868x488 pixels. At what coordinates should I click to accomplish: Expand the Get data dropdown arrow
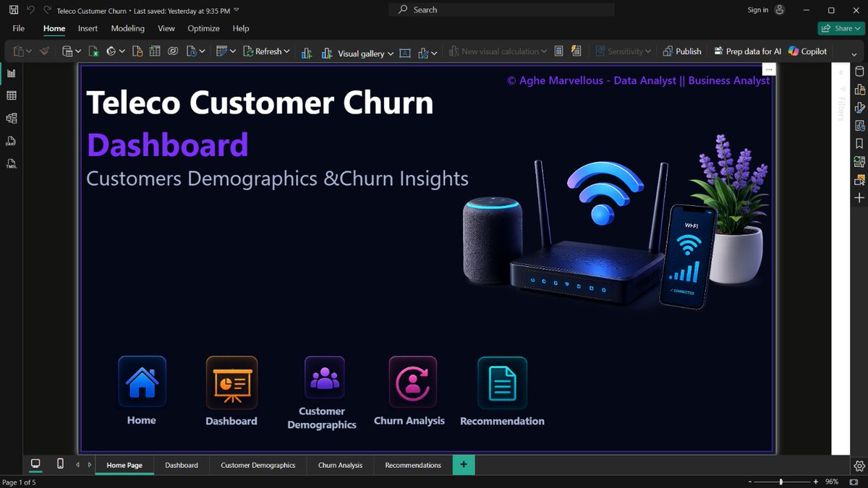78,52
